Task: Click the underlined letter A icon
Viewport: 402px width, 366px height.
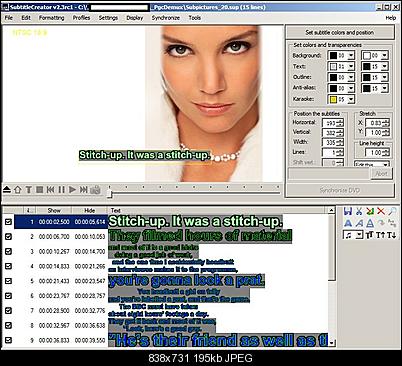Action: (370, 223)
